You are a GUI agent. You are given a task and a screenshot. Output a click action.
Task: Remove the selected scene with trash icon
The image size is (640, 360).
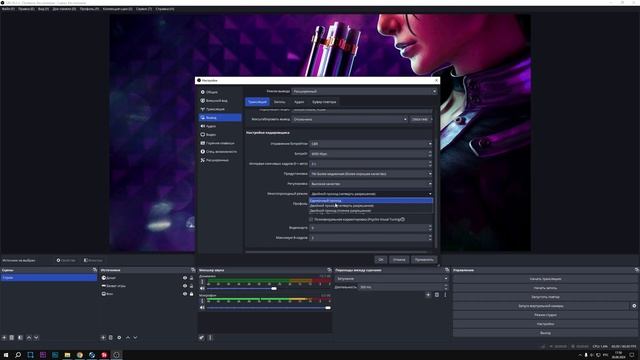12,338
